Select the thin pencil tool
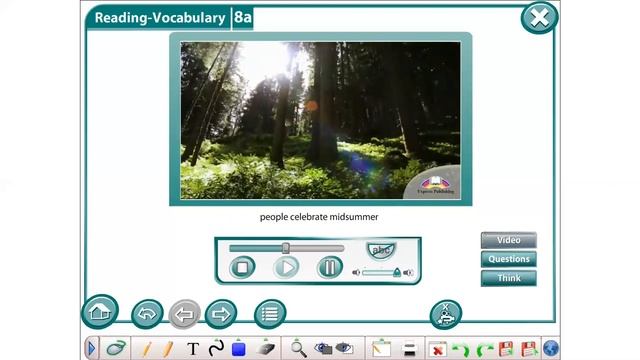640x360 pixels. tap(147, 349)
